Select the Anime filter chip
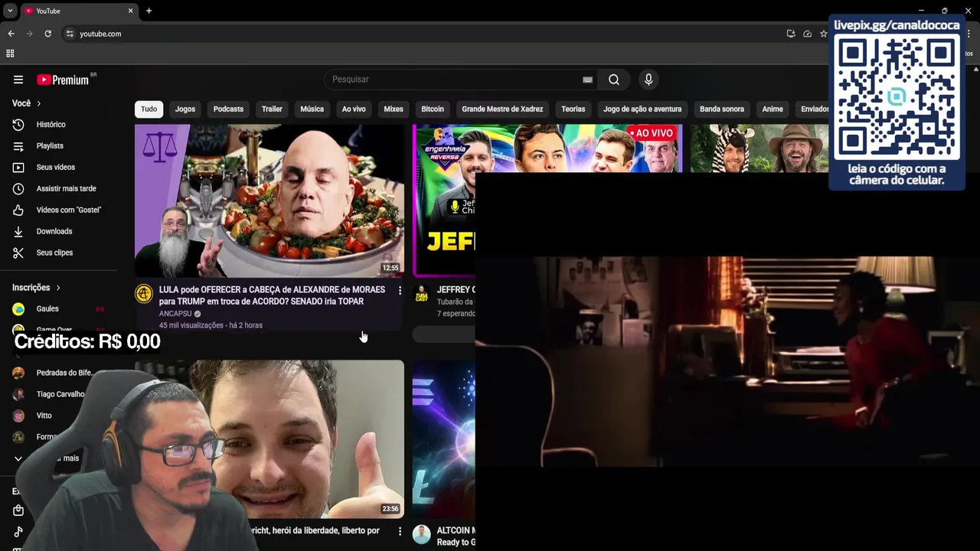 click(x=773, y=109)
